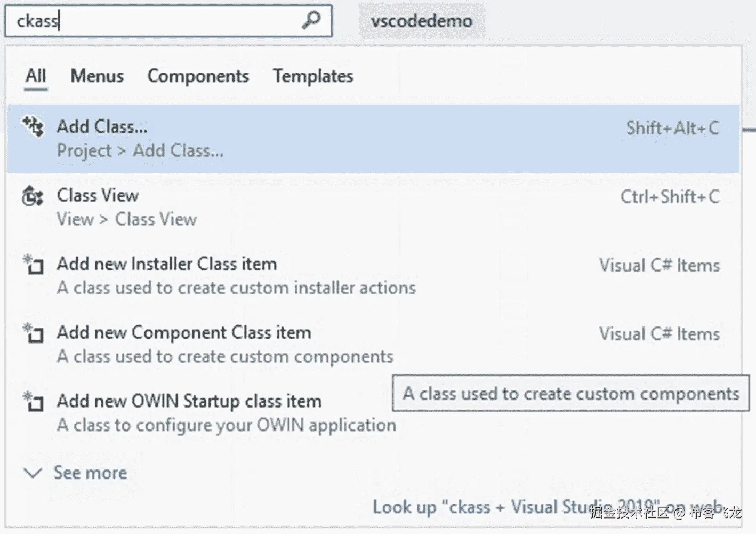Open the Components tab
Image resolution: width=756 pixels, height=534 pixels.
(x=198, y=76)
